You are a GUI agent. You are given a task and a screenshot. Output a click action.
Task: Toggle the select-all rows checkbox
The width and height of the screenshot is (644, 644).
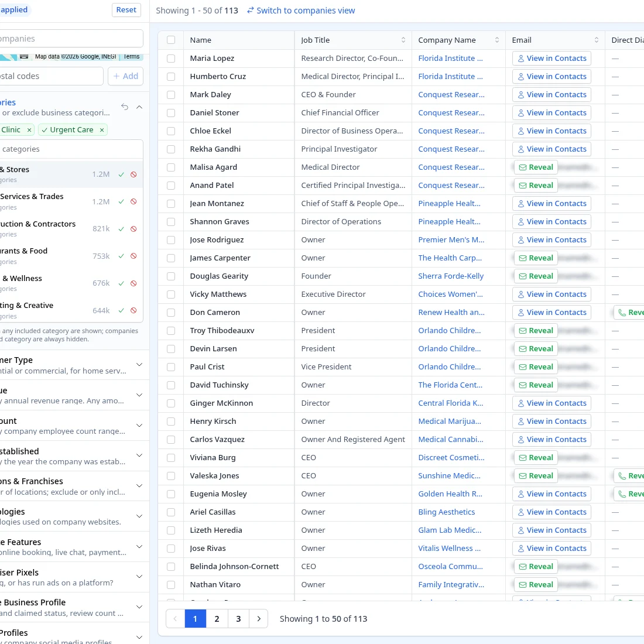point(171,40)
